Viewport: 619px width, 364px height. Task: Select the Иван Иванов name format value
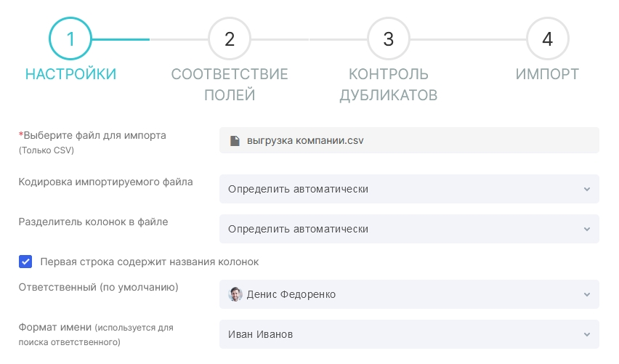click(261, 334)
